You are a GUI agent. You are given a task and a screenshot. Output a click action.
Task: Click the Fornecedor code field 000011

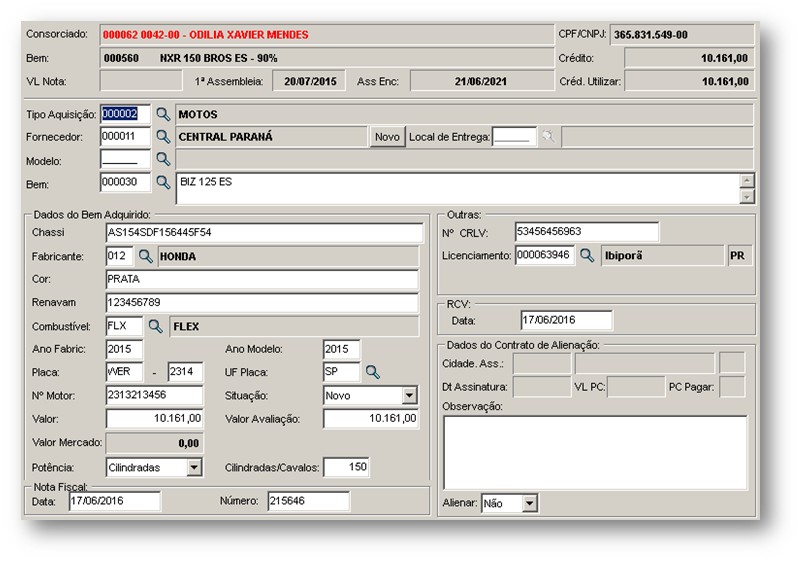[x=125, y=137]
